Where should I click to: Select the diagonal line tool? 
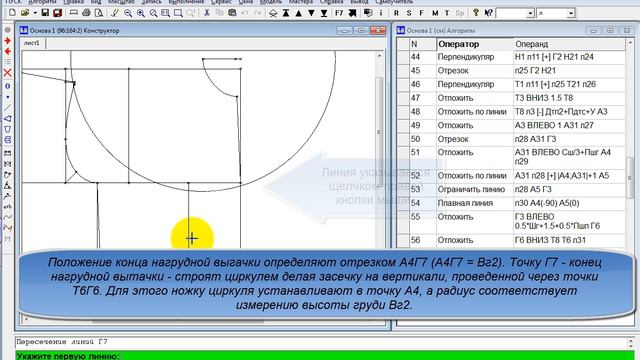[x=7, y=108]
